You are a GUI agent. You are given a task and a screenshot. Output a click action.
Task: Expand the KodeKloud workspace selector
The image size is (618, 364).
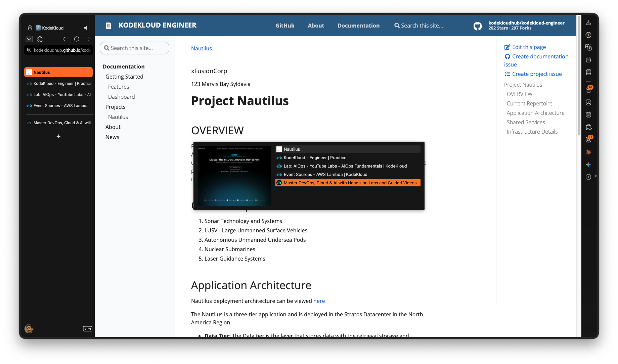coord(50,28)
